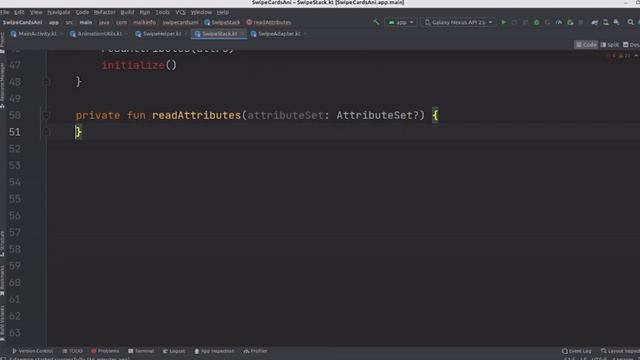Open the Galaxy Nexus API 23 device dropdown
The width and height of the screenshot is (640, 360).
(x=458, y=22)
